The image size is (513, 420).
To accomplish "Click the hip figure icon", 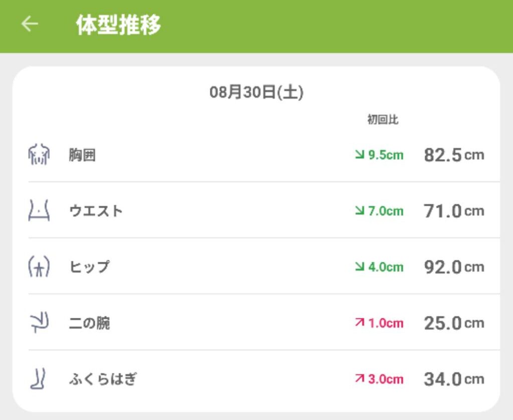I will click(39, 266).
